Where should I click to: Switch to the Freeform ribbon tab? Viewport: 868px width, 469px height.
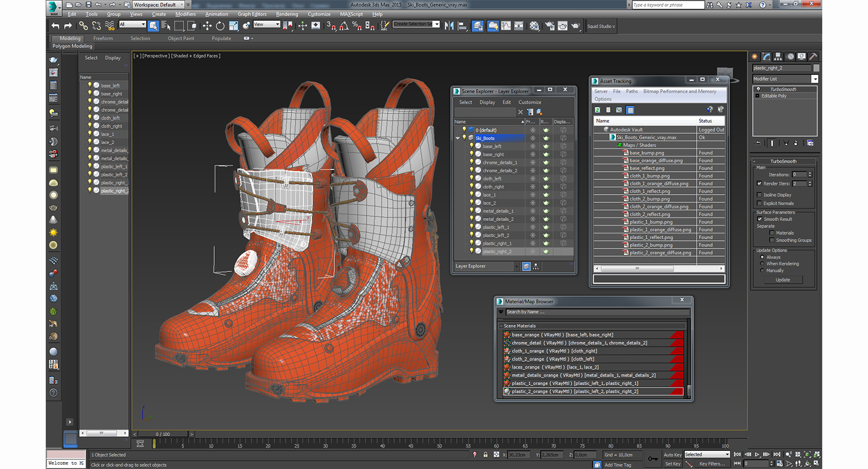(103, 38)
